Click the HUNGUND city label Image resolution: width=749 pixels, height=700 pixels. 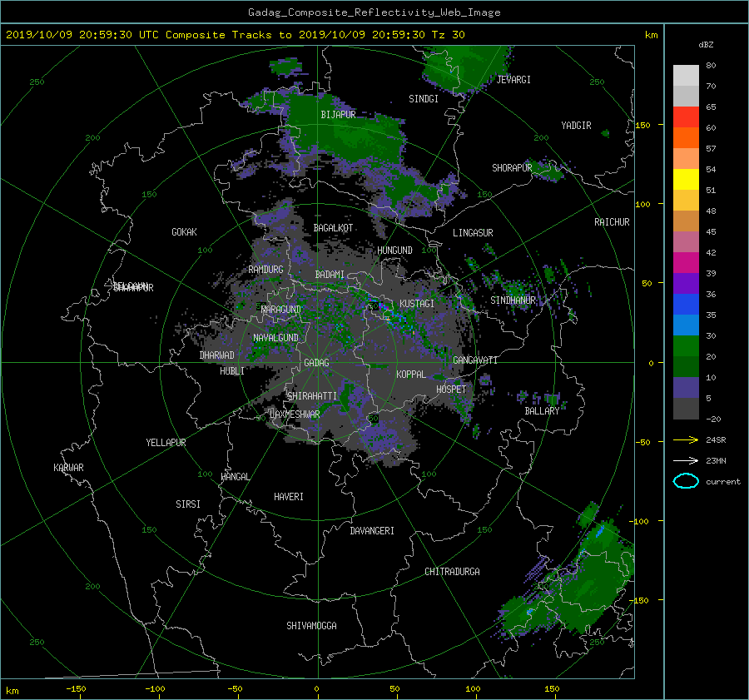(394, 251)
